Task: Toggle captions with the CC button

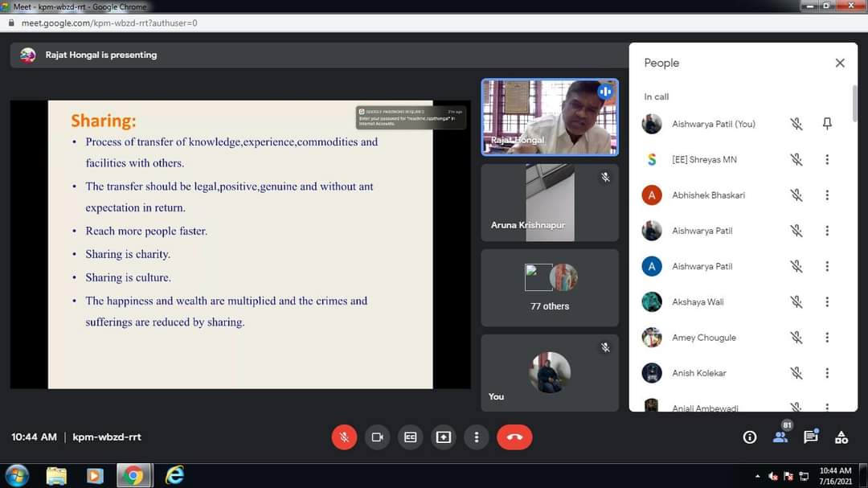Action: click(410, 437)
